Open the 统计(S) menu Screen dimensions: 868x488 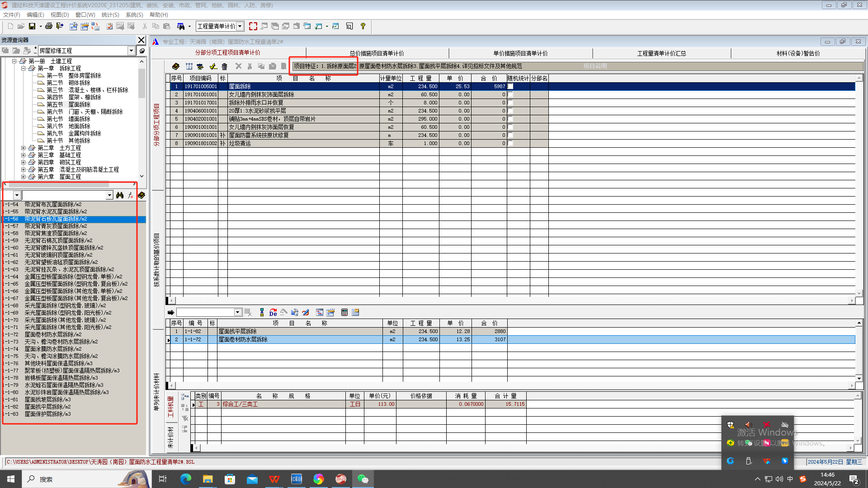110,15
